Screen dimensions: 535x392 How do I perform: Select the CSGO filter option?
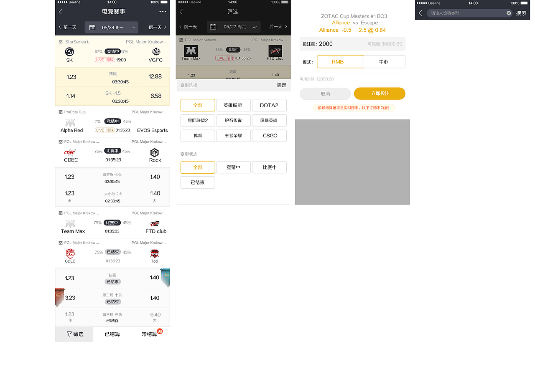pos(269,136)
